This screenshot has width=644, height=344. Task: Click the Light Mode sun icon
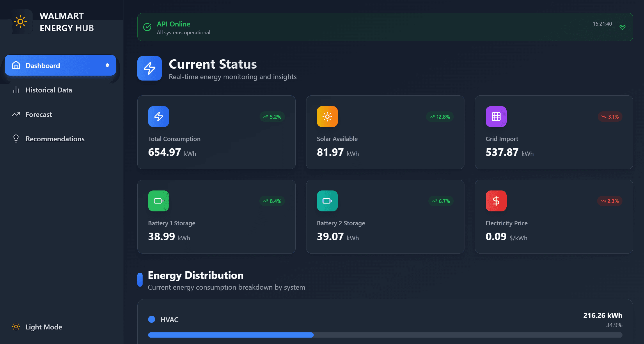16,327
